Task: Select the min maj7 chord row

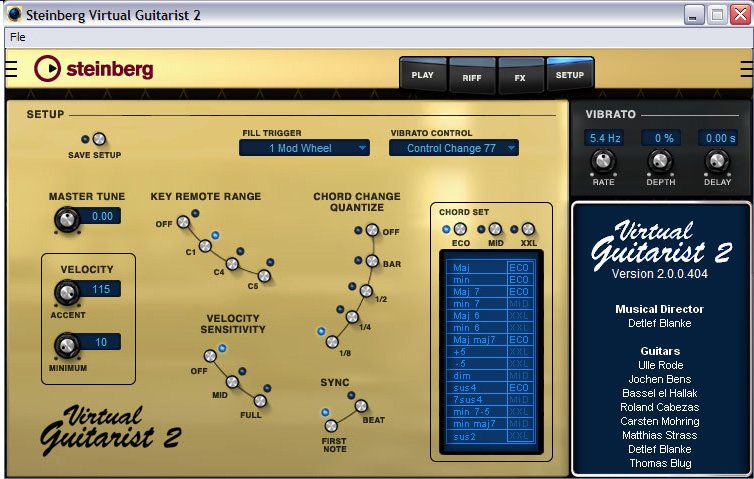Action: (490, 424)
